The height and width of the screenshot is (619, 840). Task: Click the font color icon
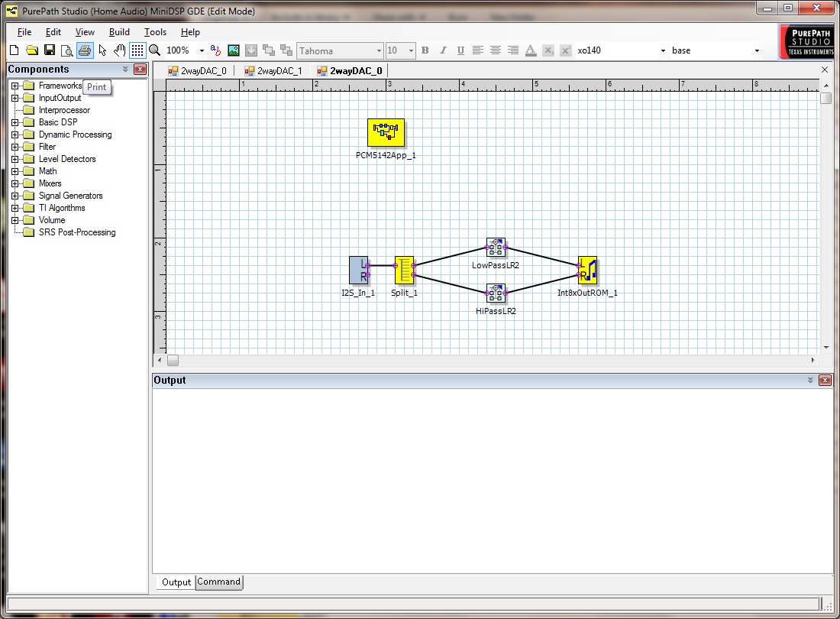[531, 50]
